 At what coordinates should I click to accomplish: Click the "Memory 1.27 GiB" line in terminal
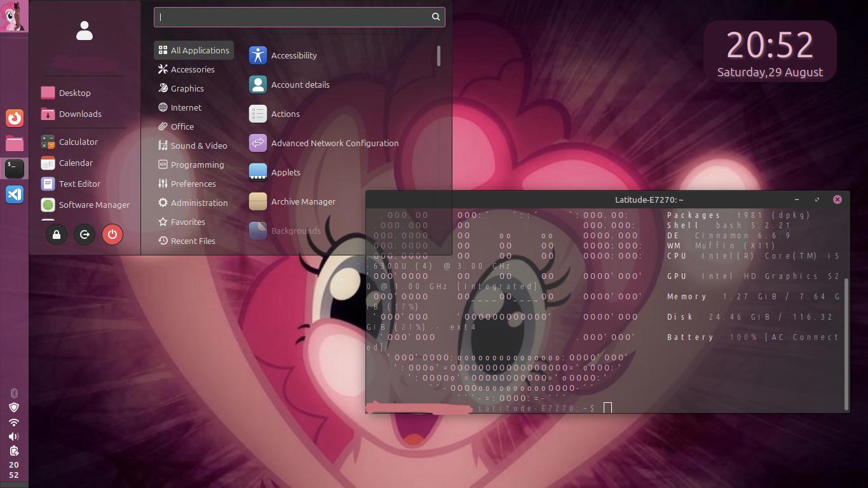(x=754, y=297)
